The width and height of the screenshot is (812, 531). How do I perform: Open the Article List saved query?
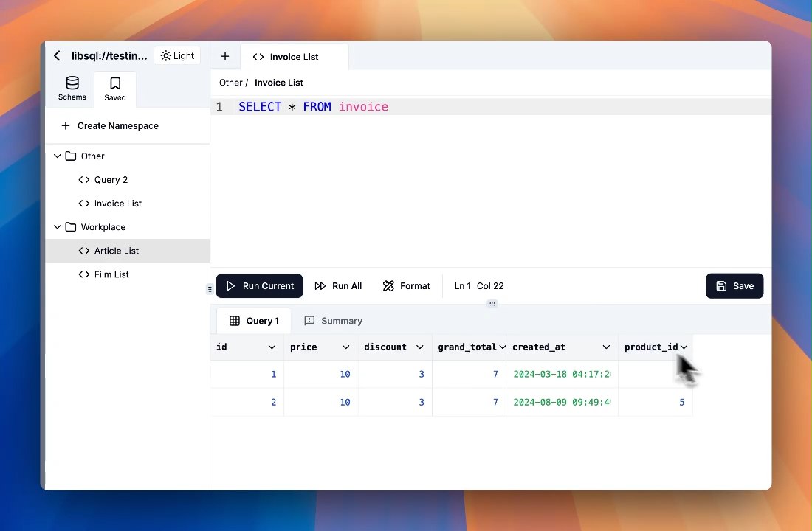[x=128, y=251]
